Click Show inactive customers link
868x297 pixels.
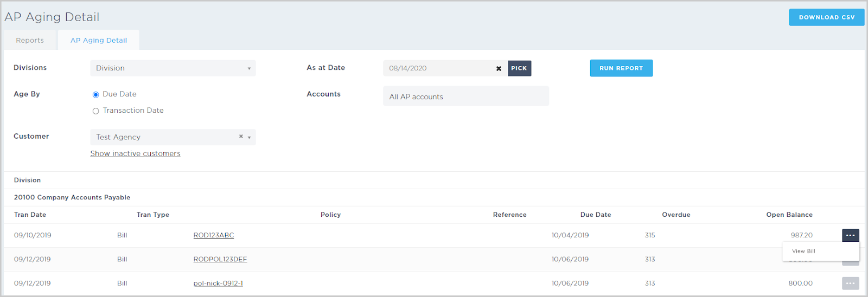point(135,154)
